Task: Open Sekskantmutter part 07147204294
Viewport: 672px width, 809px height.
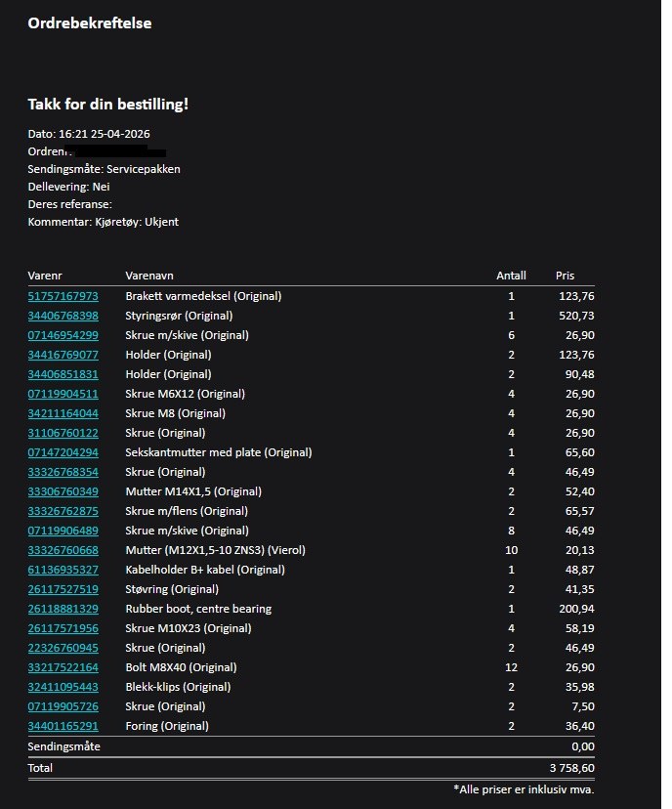Action: (x=63, y=452)
